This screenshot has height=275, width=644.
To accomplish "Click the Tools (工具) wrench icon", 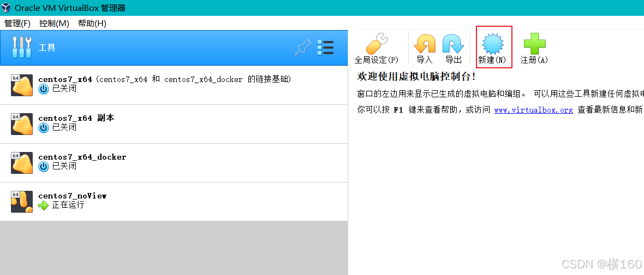I will tap(22, 48).
